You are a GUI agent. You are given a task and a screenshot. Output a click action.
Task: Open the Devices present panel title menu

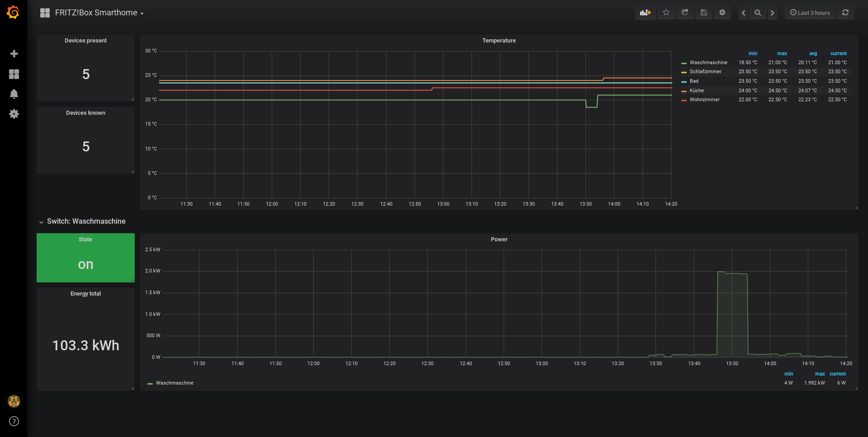point(85,41)
